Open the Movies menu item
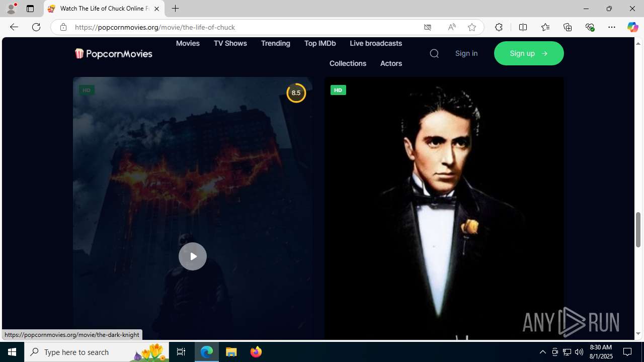 point(188,43)
